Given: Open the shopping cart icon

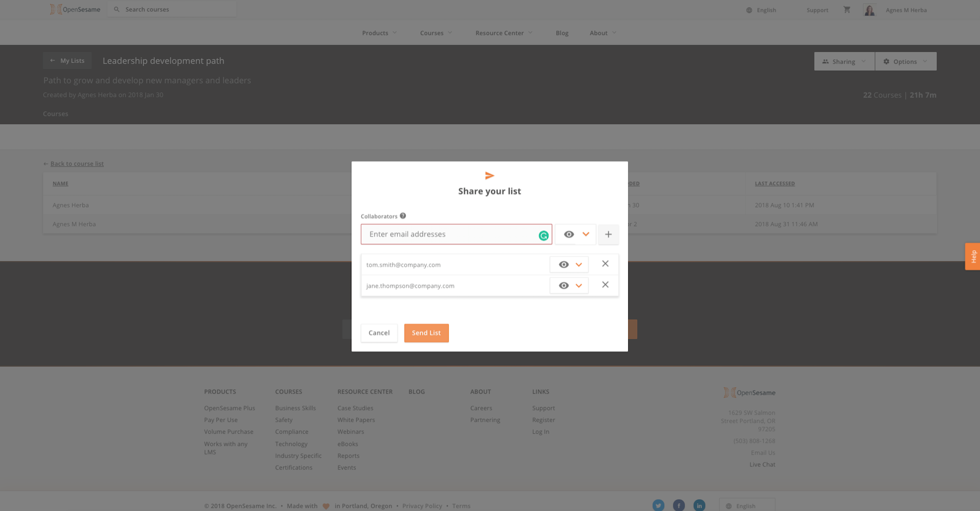Looking at the screenshot, I should pyautogui.click(x=847, y=10).
